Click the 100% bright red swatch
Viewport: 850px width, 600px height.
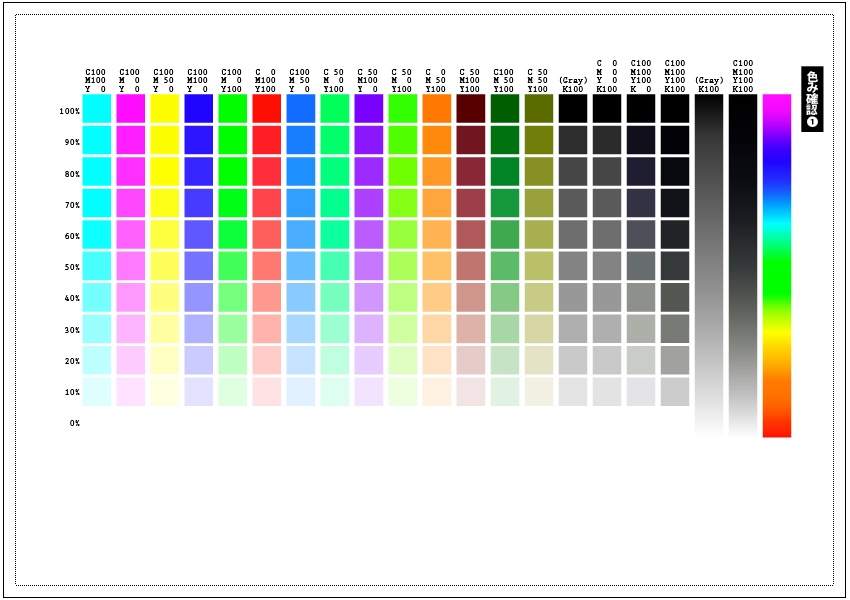pos(267,108)
